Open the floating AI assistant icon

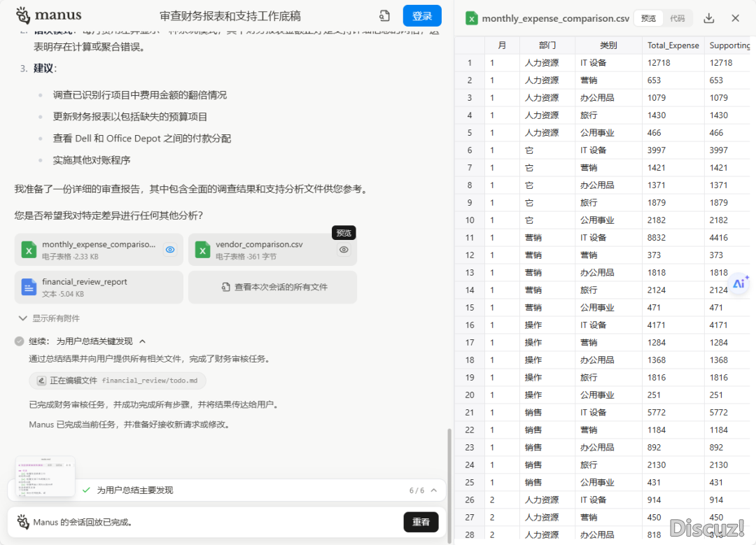coord(740,283)
